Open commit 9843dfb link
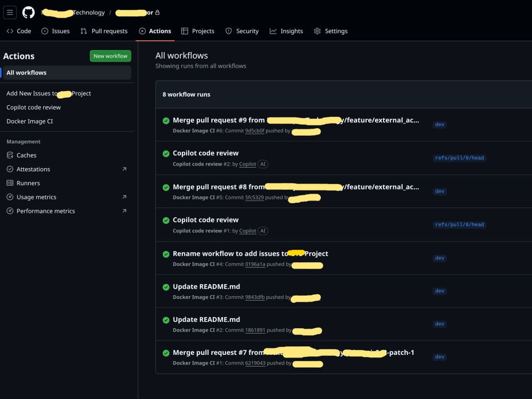The width and height of the screenshot is (532, 399). point(255,297)
